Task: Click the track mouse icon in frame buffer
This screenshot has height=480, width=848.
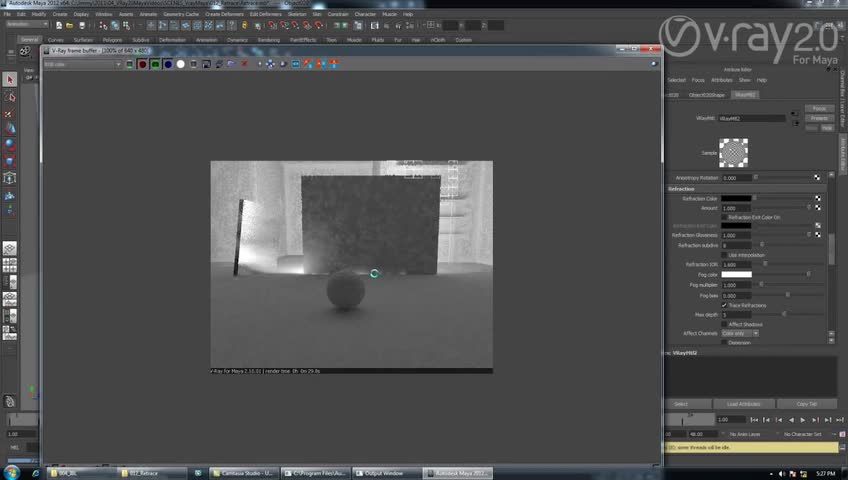Action: tap(270, 64)
